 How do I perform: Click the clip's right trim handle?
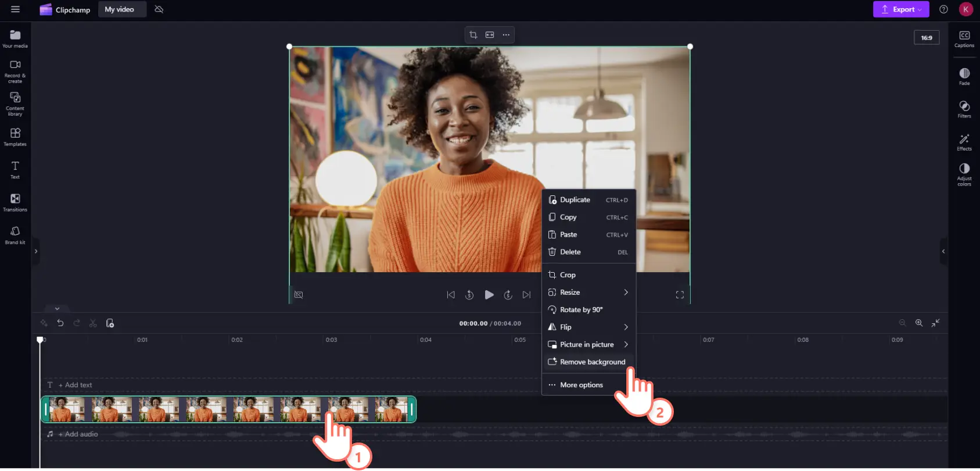pos(412,409)
